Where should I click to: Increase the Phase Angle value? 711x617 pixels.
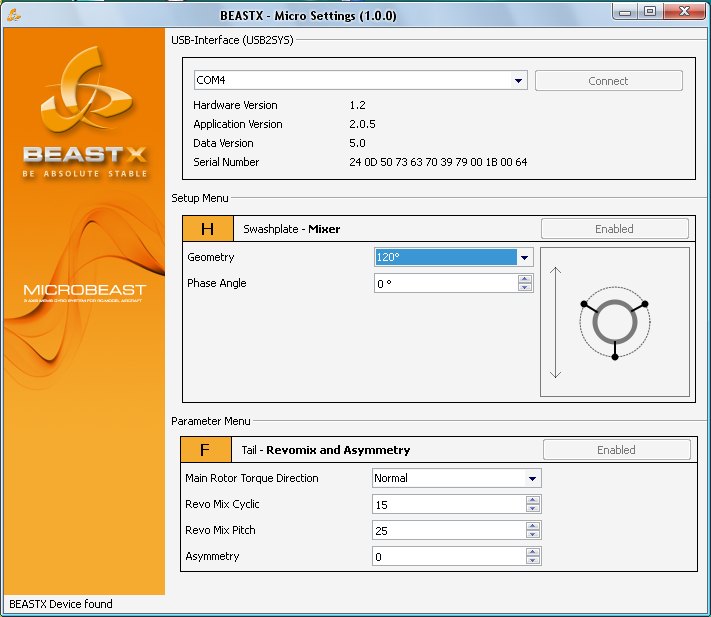point(525,279)
